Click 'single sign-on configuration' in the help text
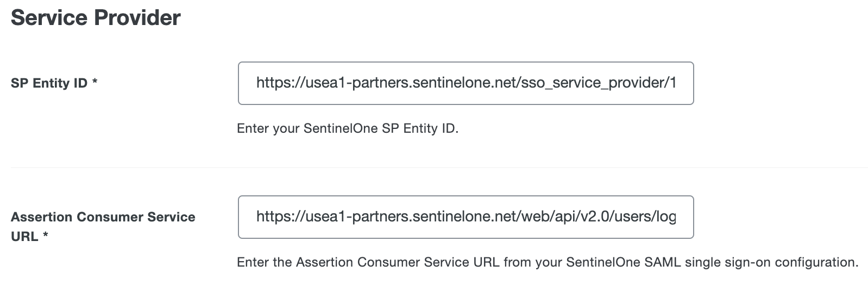 pos(771,262)
